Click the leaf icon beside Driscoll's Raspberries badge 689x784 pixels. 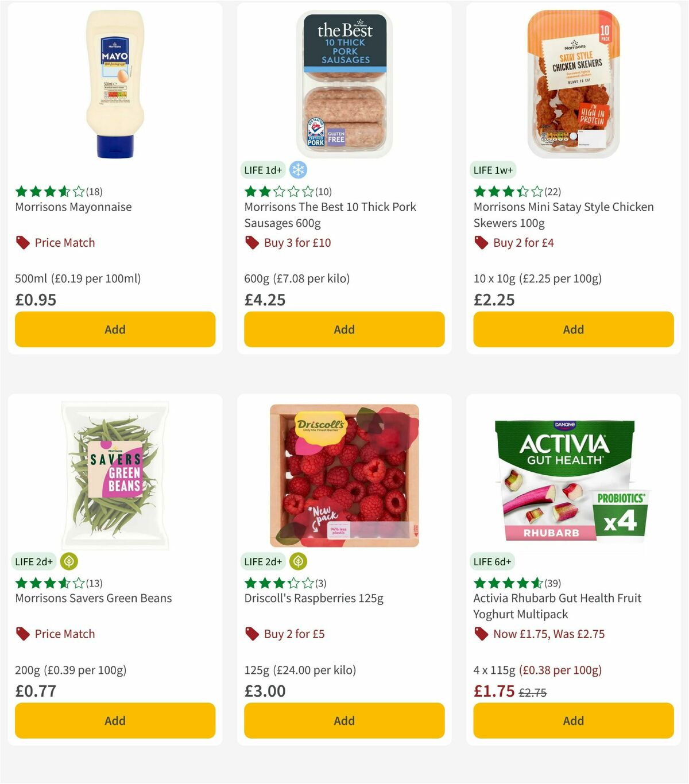299,561
